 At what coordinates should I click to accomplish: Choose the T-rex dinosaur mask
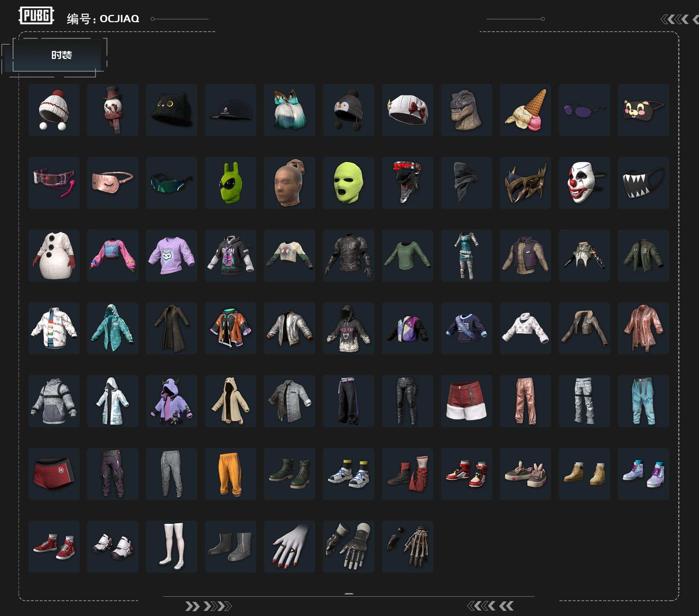tap(466, 110)
